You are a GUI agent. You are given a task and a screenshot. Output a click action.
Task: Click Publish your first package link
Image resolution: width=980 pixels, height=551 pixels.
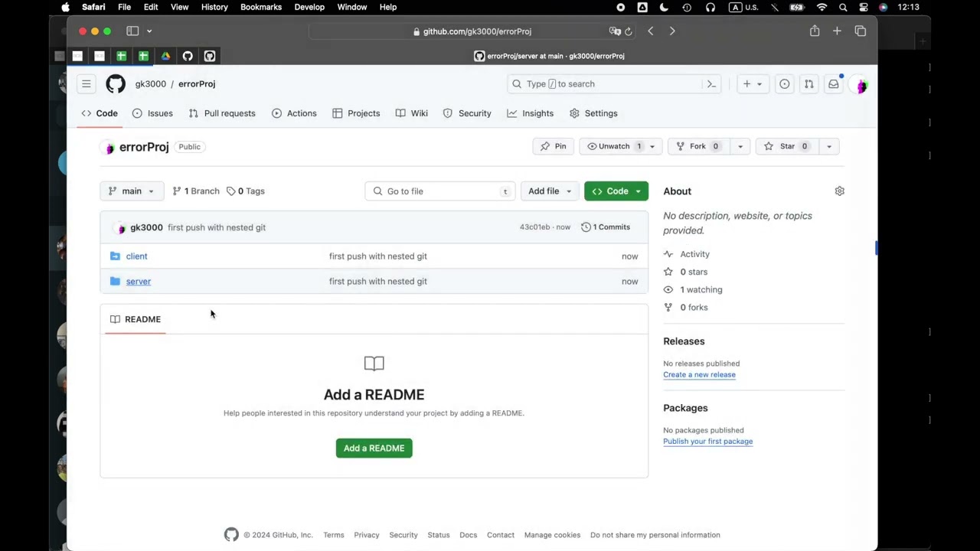coord(707,442)
